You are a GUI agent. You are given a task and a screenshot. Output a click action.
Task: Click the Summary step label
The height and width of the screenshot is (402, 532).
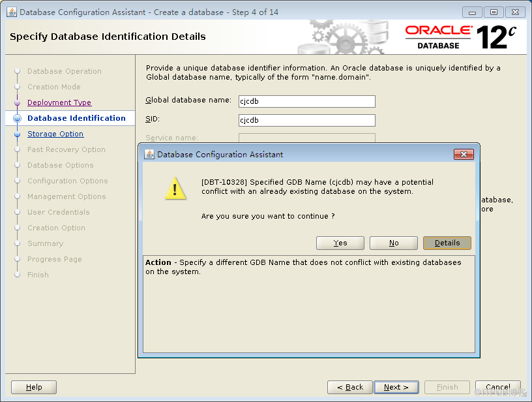[x=46, y=243]
